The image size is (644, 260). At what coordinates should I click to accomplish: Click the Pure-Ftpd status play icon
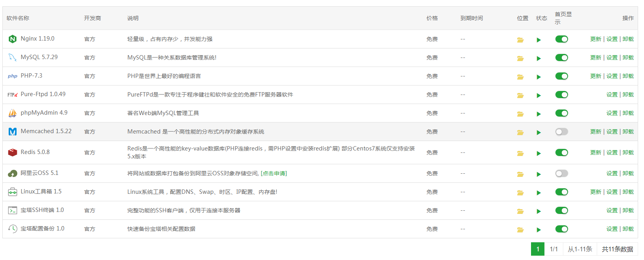[539, 95]
